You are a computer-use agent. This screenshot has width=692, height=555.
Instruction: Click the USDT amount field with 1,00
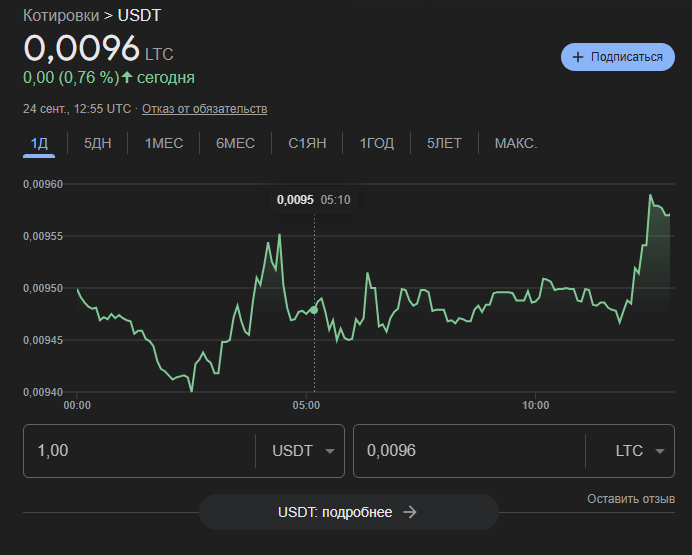pos(140,450)
